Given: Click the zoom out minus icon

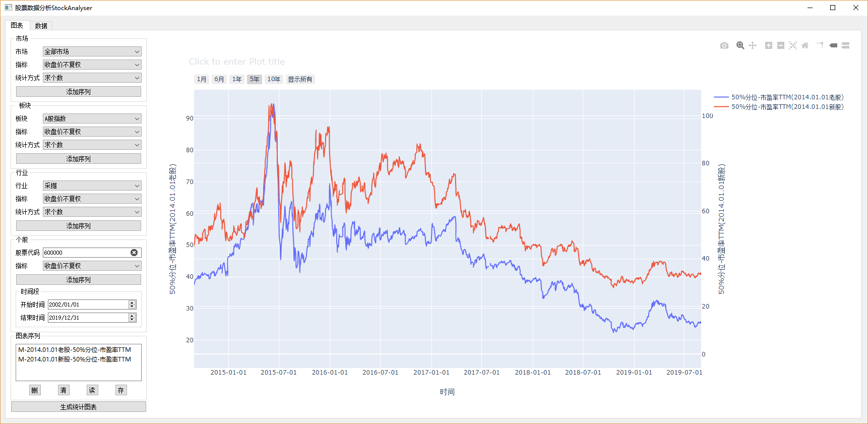Looking at the screenshot, I should [781, 45].
